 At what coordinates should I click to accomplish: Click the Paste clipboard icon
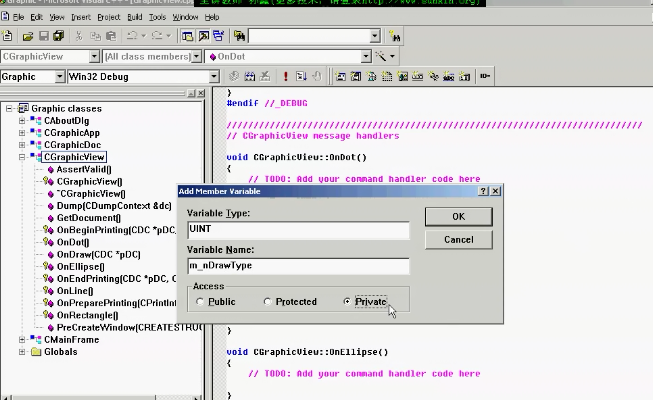point(111,36)
